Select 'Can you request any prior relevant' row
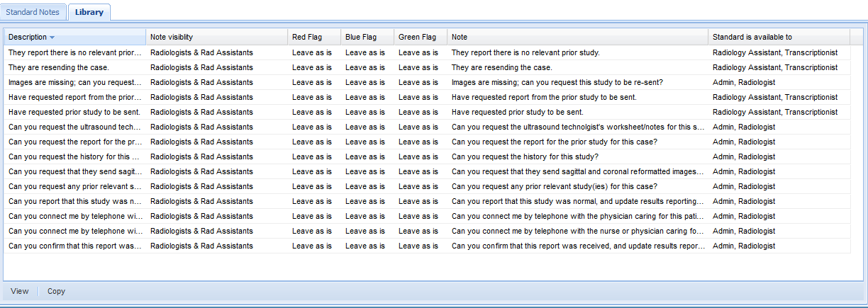The height and width of the screenshot is (308, 868). pyautogui.click(x=74, y=186)
